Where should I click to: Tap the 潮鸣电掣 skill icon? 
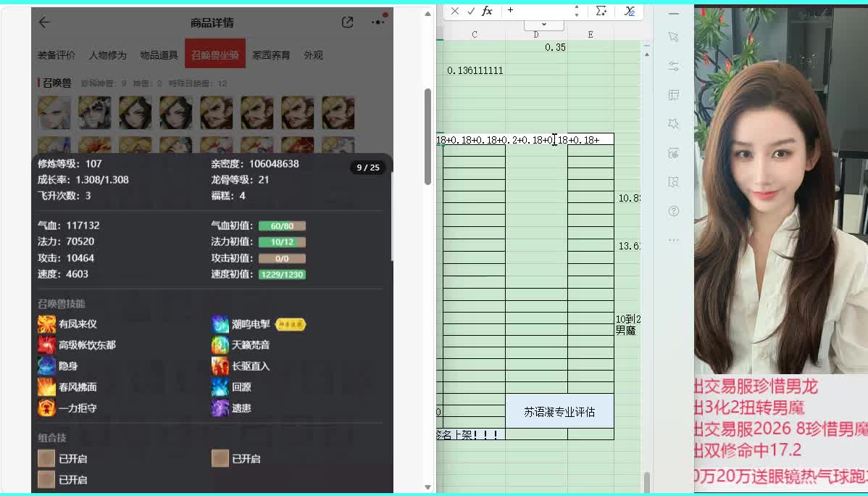pos(220,324)
